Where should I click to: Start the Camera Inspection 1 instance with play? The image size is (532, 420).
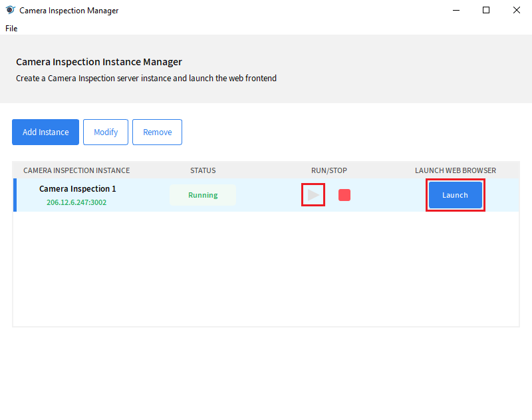(313, 195)
